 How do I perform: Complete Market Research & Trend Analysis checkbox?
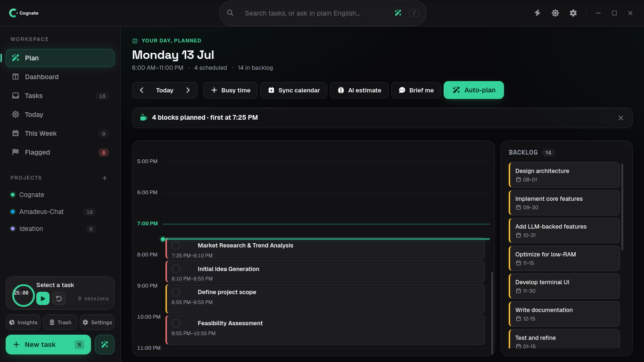176,246
